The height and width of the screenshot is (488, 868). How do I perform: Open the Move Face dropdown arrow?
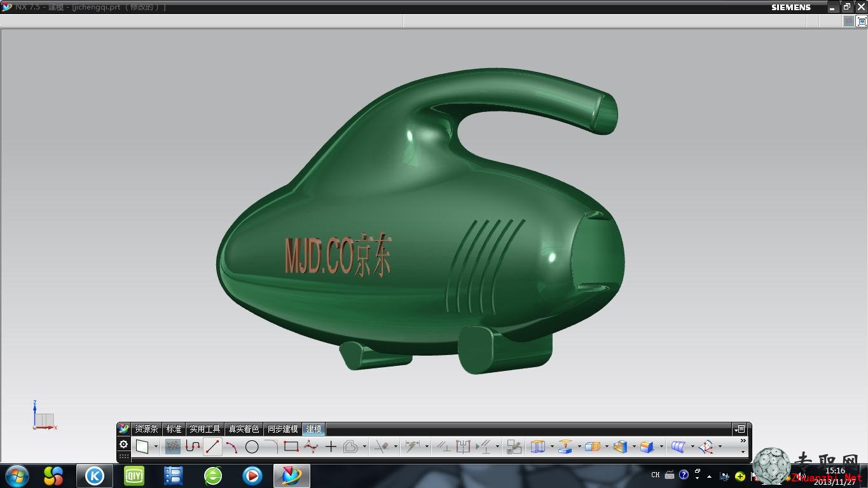point(720,447)
